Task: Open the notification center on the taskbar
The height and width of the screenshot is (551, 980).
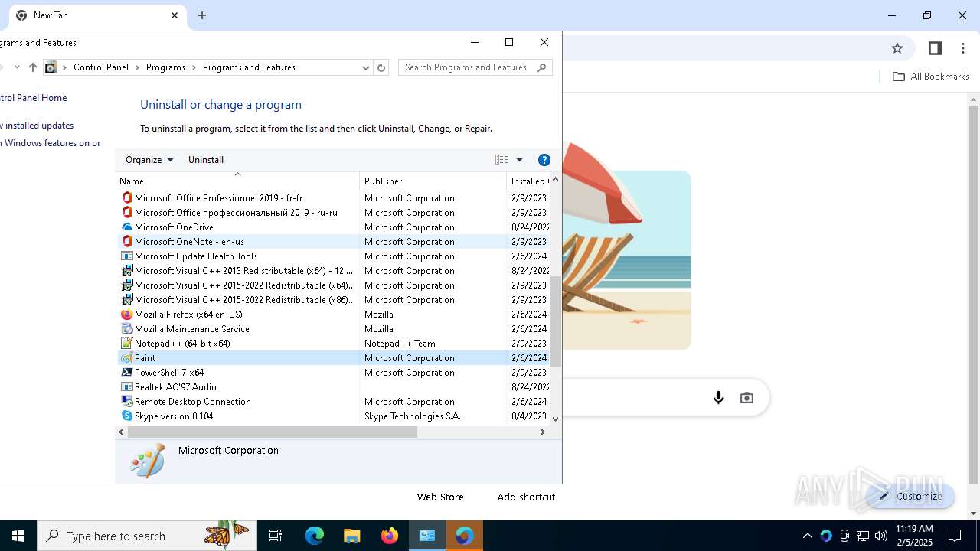Action: 955,536
